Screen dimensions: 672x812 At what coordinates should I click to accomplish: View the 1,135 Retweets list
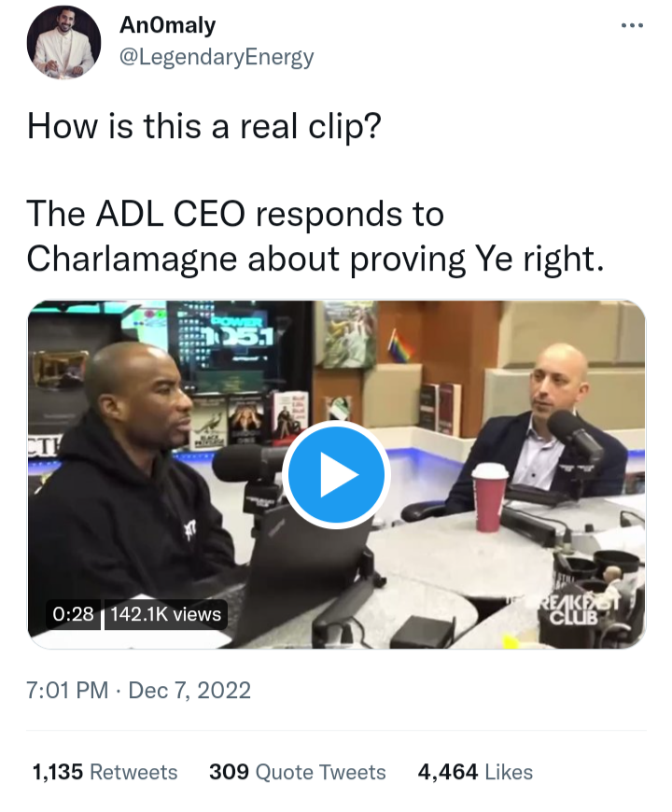click(x=105, y=772)
